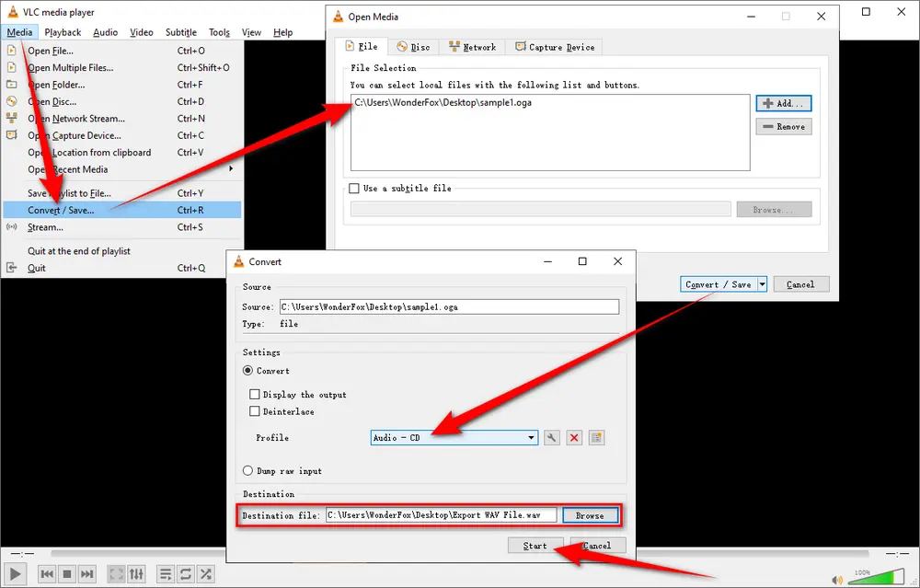This screenshot has width=920, height=588.
Task: Toggle loop mode icon
Action: 186,574
